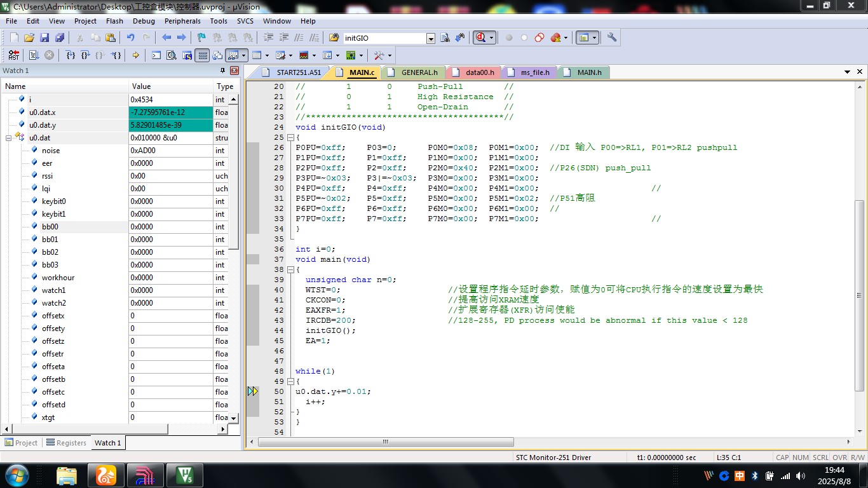The image size is (868, 488).
Task: Enable or disable breakpoint with white circle
Action: pos(524,37)
